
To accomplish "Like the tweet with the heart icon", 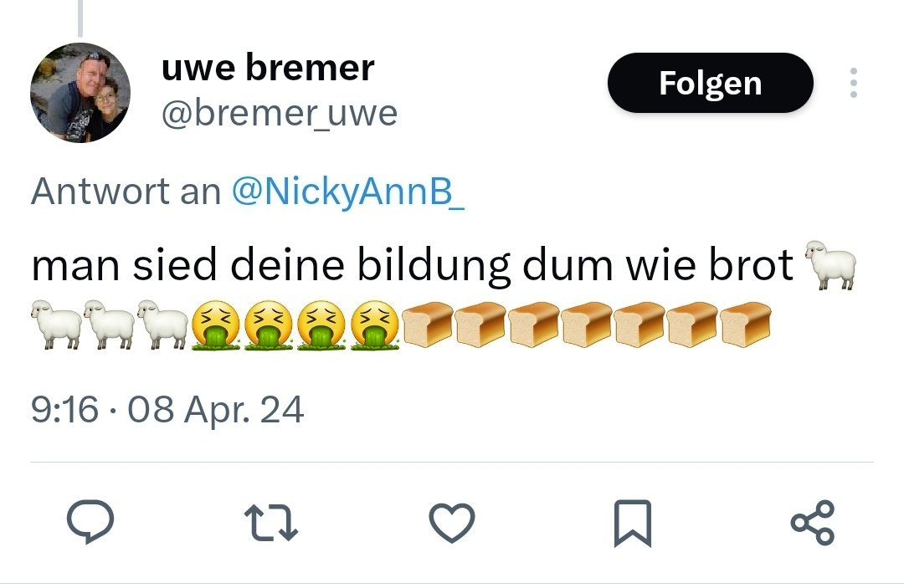I will (x=452, y=523).
